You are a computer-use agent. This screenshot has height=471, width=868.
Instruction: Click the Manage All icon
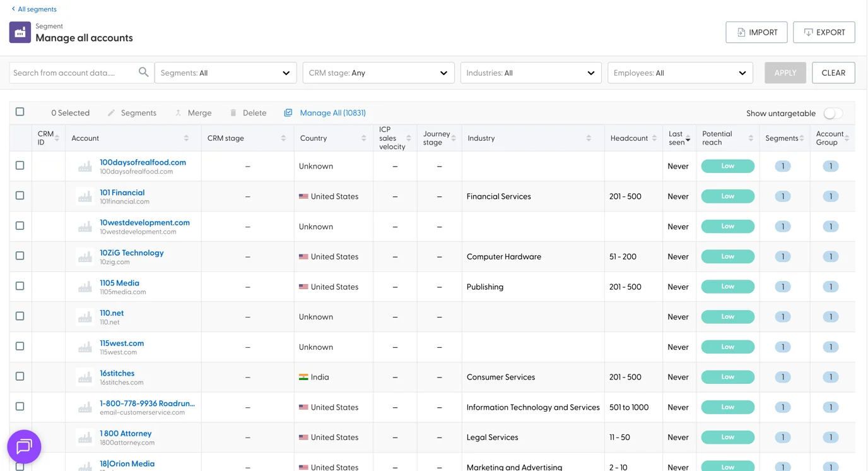[288, 113]
